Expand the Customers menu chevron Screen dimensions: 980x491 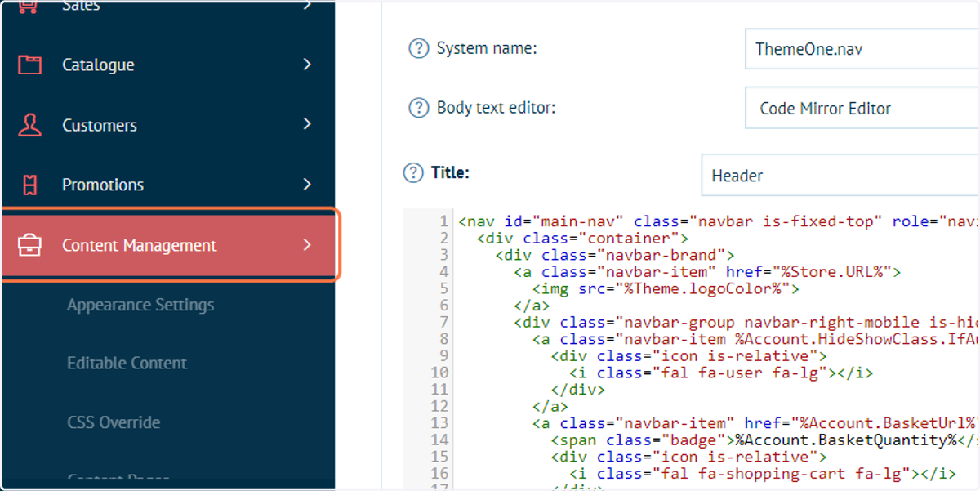point(307,124)
